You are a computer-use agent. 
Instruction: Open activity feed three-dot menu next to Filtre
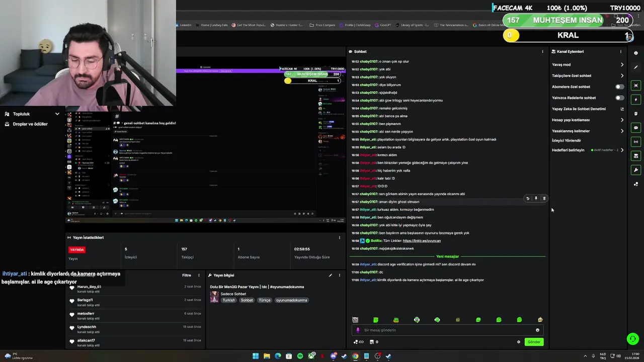click(x=199, y=276)
